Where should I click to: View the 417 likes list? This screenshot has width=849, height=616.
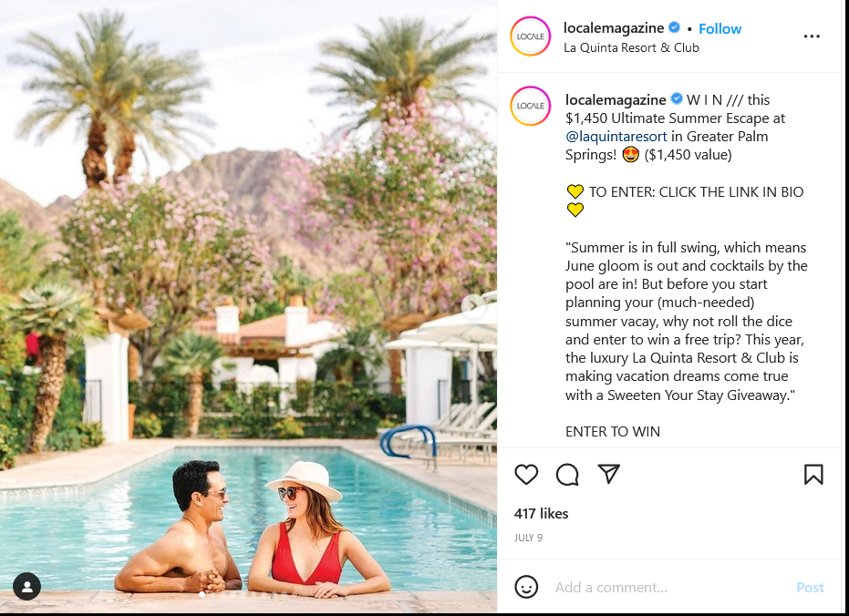coord(541,513)
